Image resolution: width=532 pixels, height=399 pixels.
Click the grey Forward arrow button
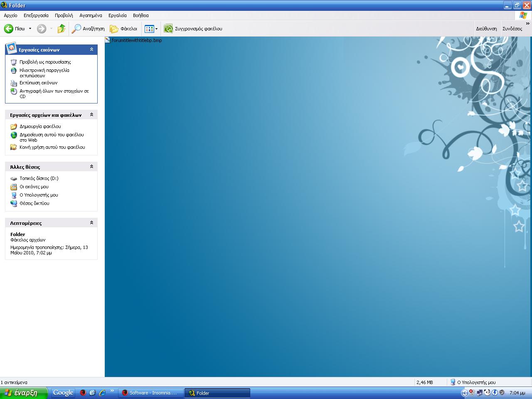coord(42,29)
